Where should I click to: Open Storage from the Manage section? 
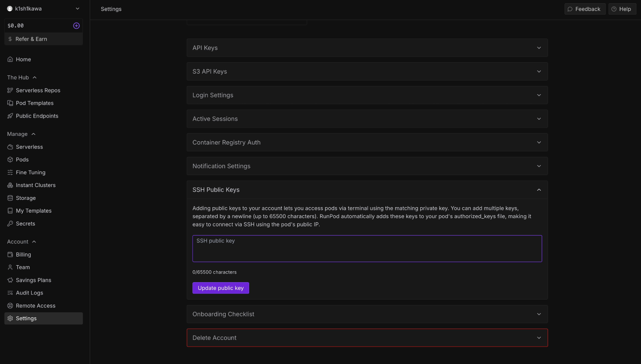point(26,198)
